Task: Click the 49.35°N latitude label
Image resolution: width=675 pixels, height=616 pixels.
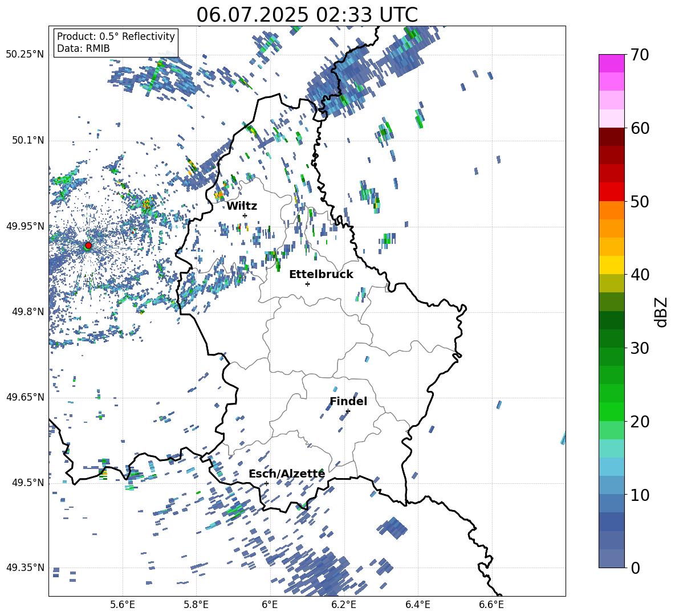Action: point(25,568)
